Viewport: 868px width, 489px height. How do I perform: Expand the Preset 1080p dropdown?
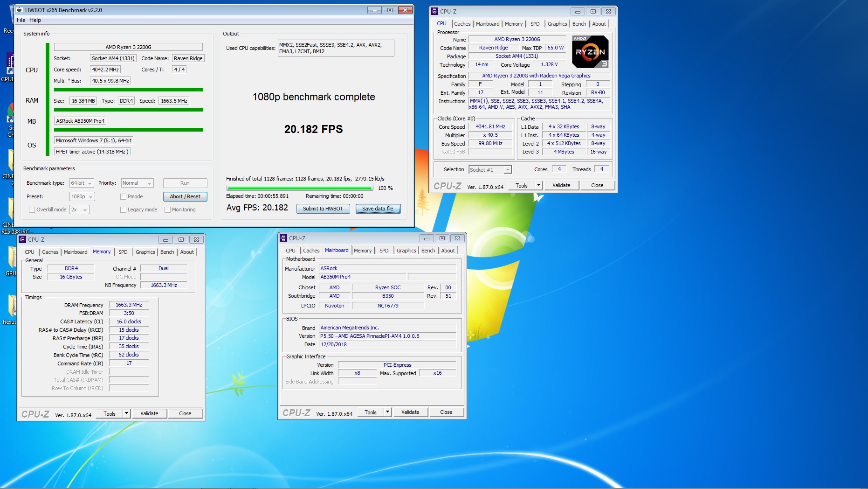(x=82, y=197)
